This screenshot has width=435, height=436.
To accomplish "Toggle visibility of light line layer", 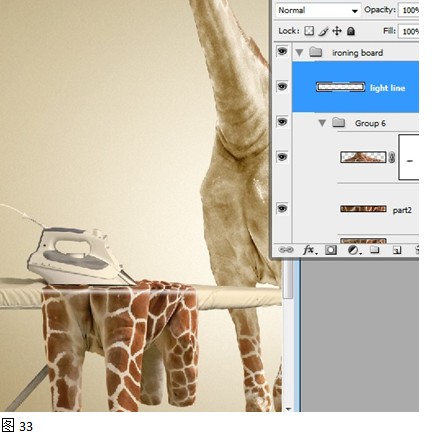I will [x=282, y=87].
